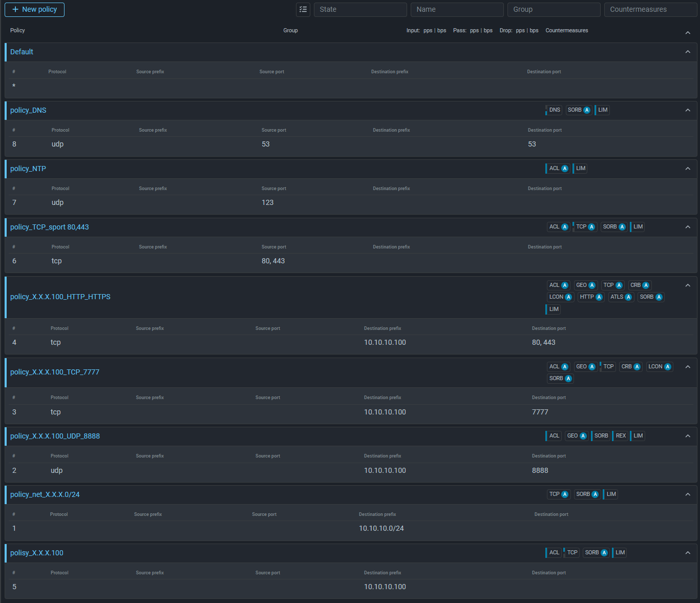Image resolution: width=700 pixels, height=603 pixels.
Task: Click the ACL badge on policy_NTP
Action: click(x=558, y=169)
